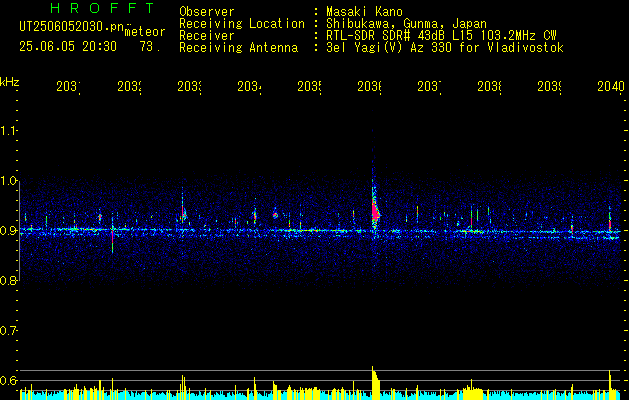Image resolution: width=629 pixels, height=400 pixels.
Task: Click the 0.8 frequency axis label
Action: (x=8, y=280)
